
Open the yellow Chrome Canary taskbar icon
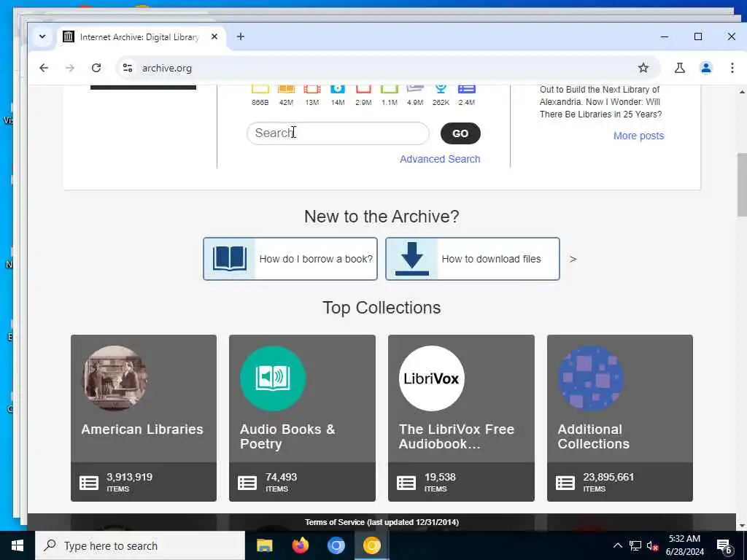point(371,545)
